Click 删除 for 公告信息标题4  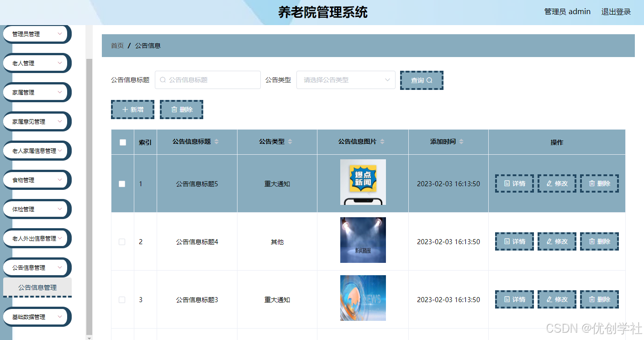[599, 241]
